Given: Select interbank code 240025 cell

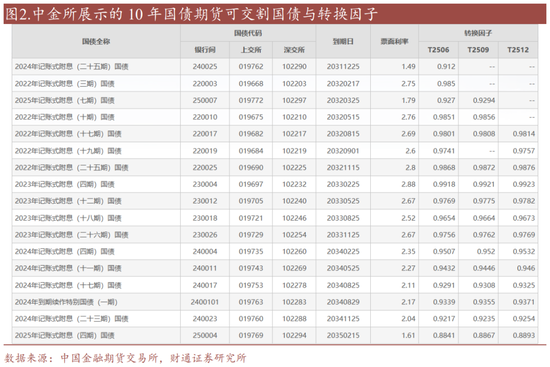Looking at the screenshot, I should 205,66.
